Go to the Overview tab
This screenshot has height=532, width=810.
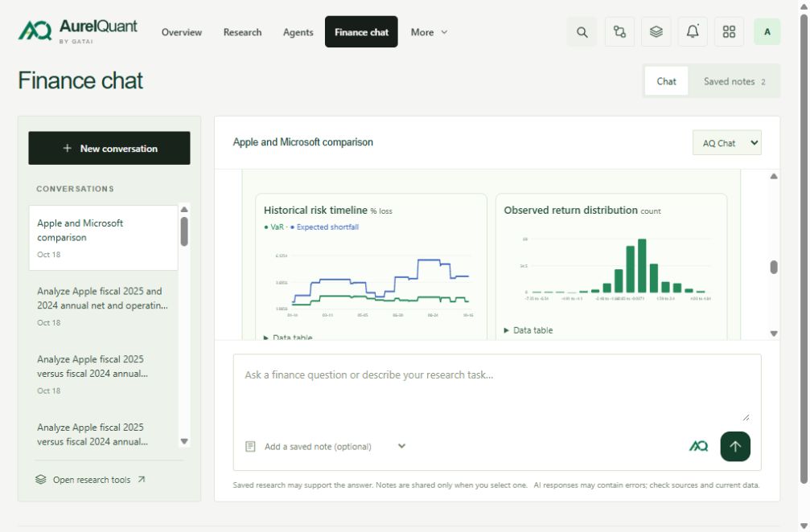tap(181, 32)
